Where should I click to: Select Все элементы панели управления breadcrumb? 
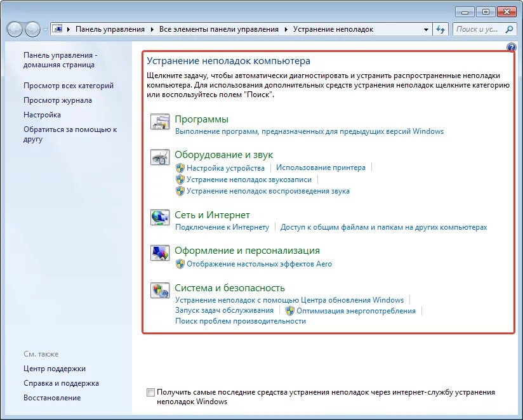click(219, 29)
